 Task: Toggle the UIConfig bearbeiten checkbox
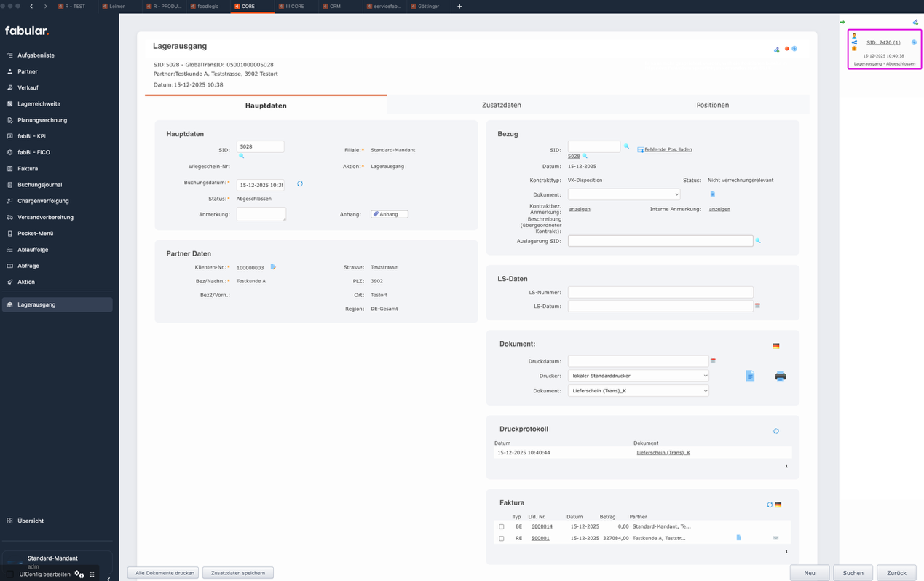[10, 574]
